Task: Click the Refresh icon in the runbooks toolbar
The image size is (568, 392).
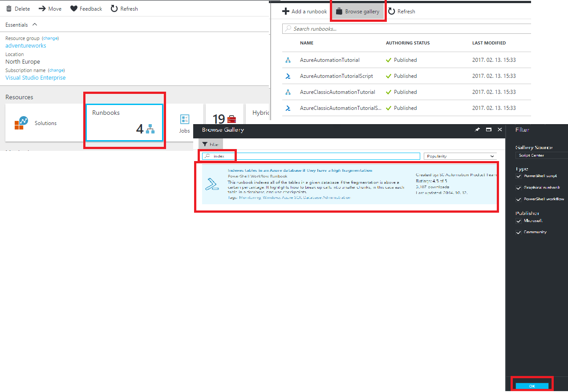Action: (x=391, y=11)
